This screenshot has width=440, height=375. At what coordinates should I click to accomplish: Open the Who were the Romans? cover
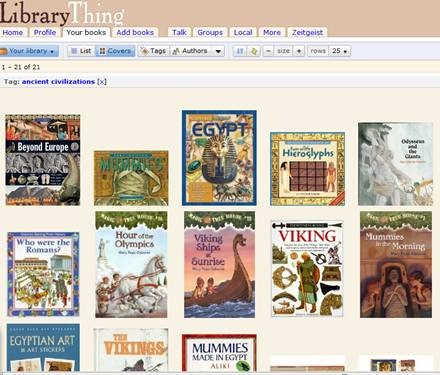(x=43, y=274)
